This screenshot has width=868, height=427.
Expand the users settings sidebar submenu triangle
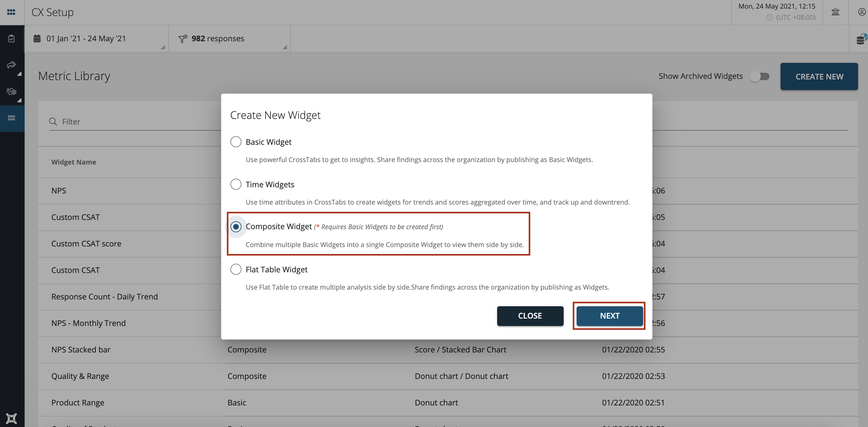(19, 100)
